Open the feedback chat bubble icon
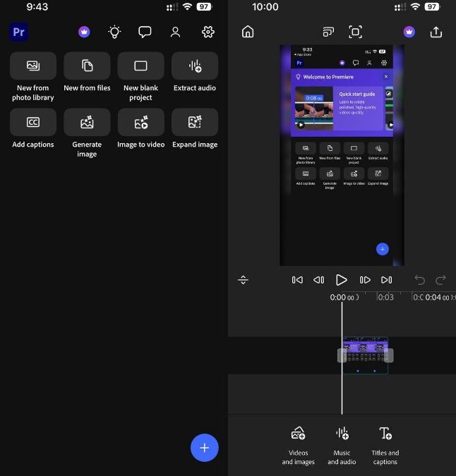Screen dimensions: 456x476 pos(145,32)
